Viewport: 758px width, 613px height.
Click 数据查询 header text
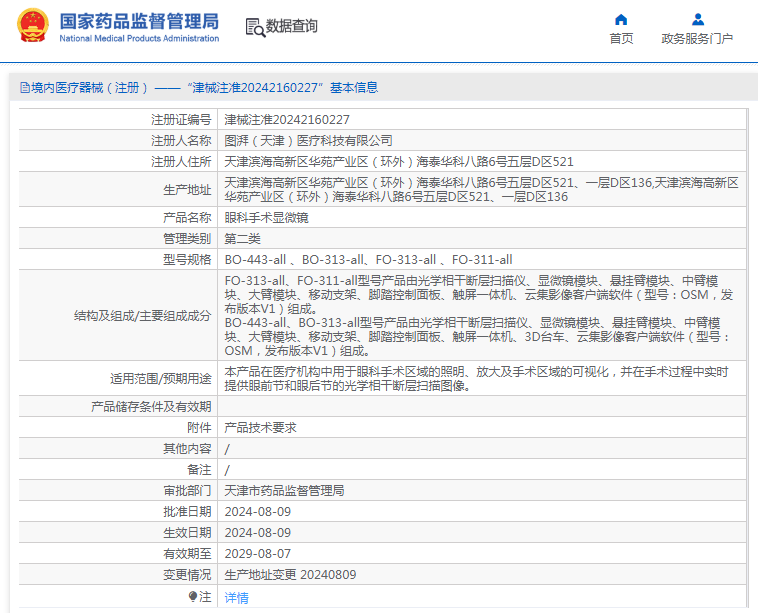[292, 26]
